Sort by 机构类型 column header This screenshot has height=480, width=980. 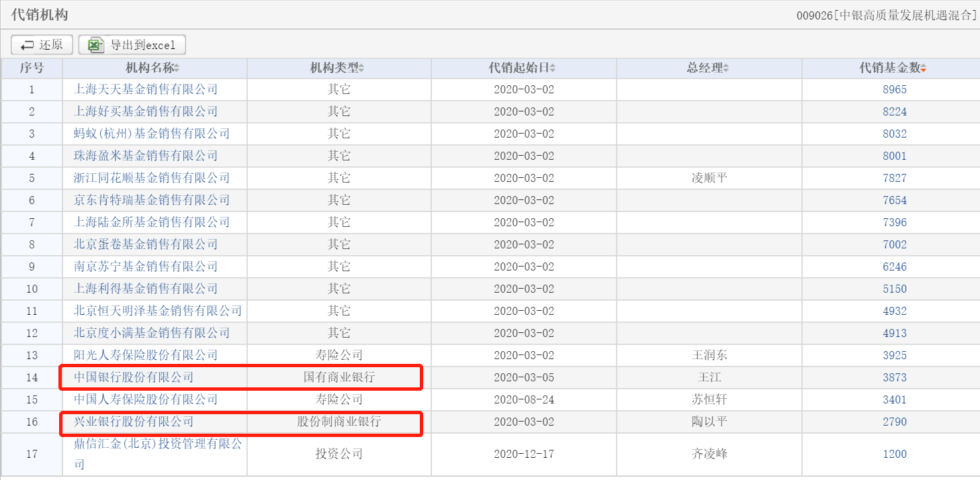pyautogui.click(x=339, y=68)
